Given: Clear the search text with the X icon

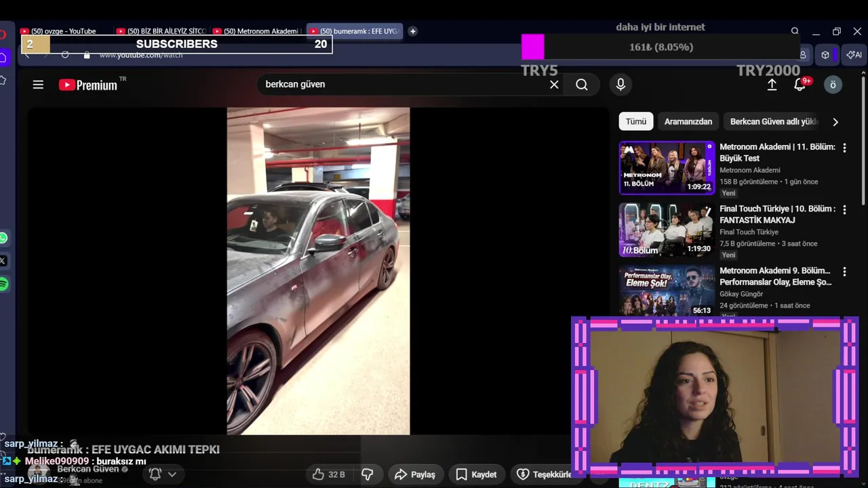Looking at the screenshot, I should tap(554, 85).
